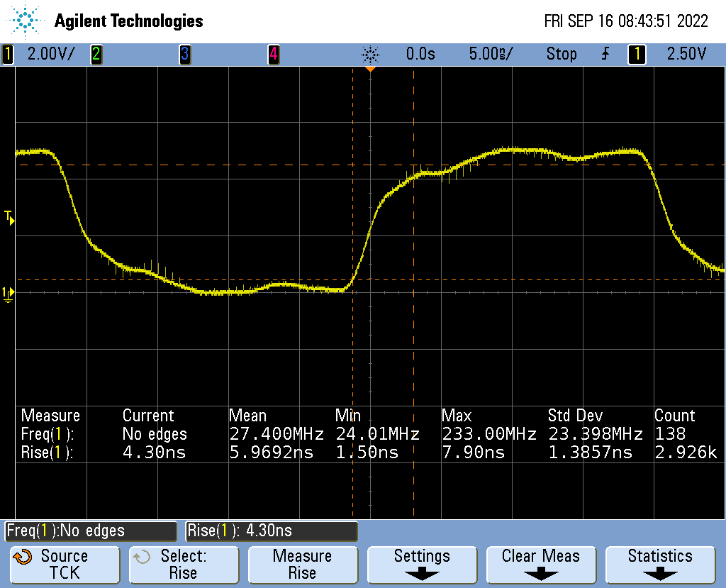Click the trigger source channel 1 badge
This screenshot has width=726, height=588.
[637, 54]
